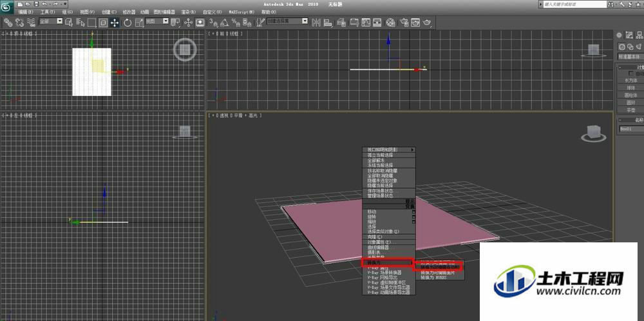This screenshot has height=321, width=644.
Task: Enable the AutoGrid checkbox
Action: tap(631, 73)
